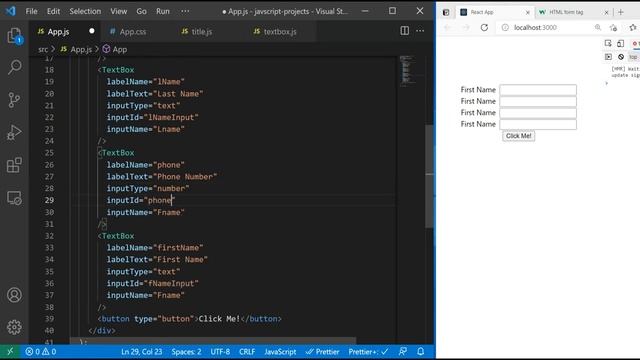Open the File menu
Screen dimensions: 640x360
pos(31,11)
